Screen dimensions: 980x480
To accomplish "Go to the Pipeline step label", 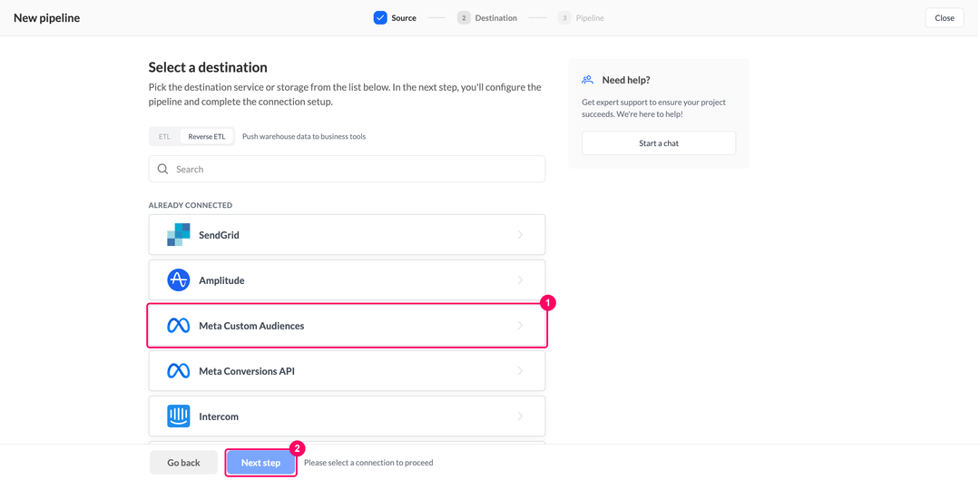I will click(x=590, y=18).
